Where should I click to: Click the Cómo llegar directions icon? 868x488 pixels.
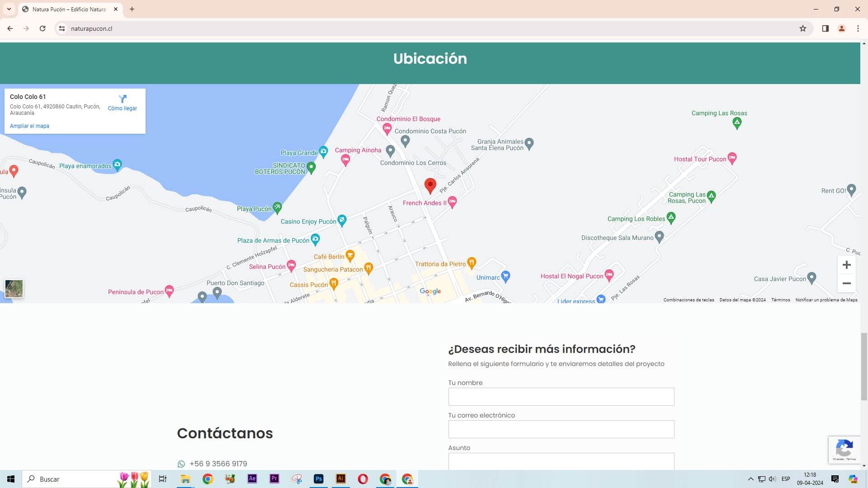[x=123, y=99]
